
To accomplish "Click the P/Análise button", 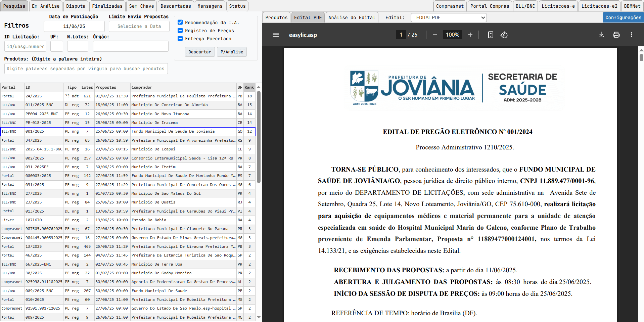I will (x=232, y=52).
